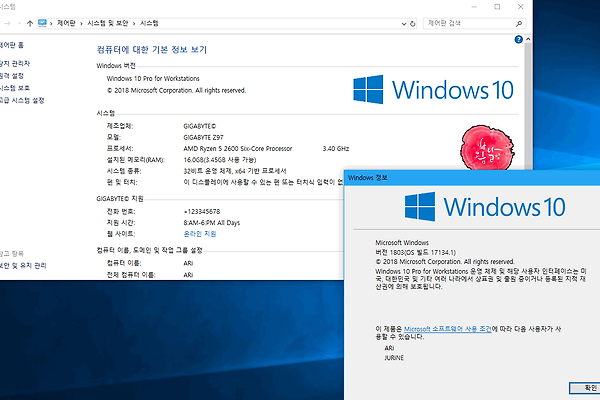600x400 pixels.
Task: Open 시스템 보호 sidebar link
Action: click(x=17, y=88)
